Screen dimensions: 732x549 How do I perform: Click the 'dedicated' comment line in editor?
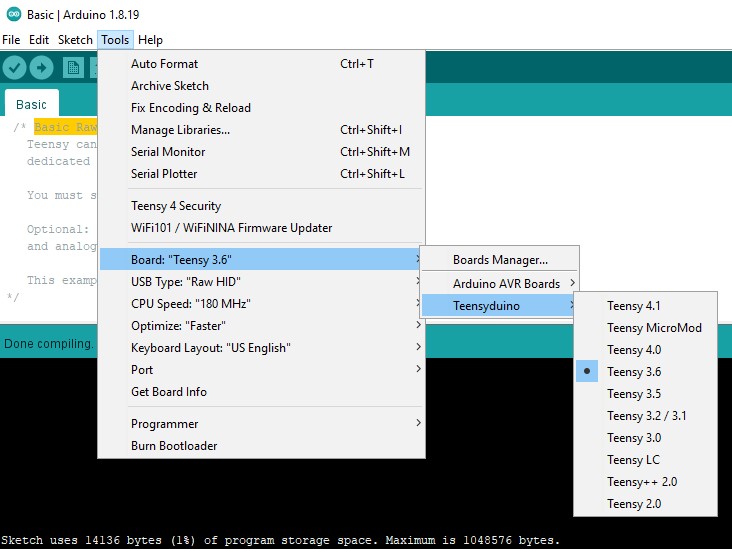click(58, 161)
